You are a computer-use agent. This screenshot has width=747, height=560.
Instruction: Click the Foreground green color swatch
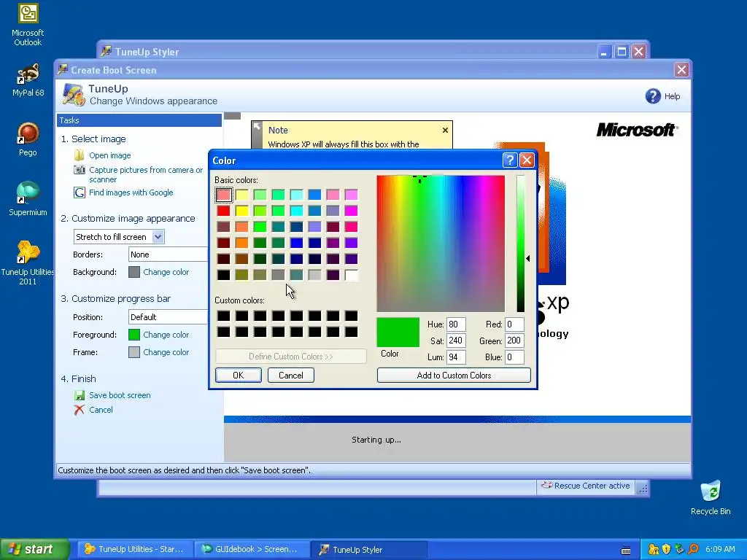click(134, 335)
